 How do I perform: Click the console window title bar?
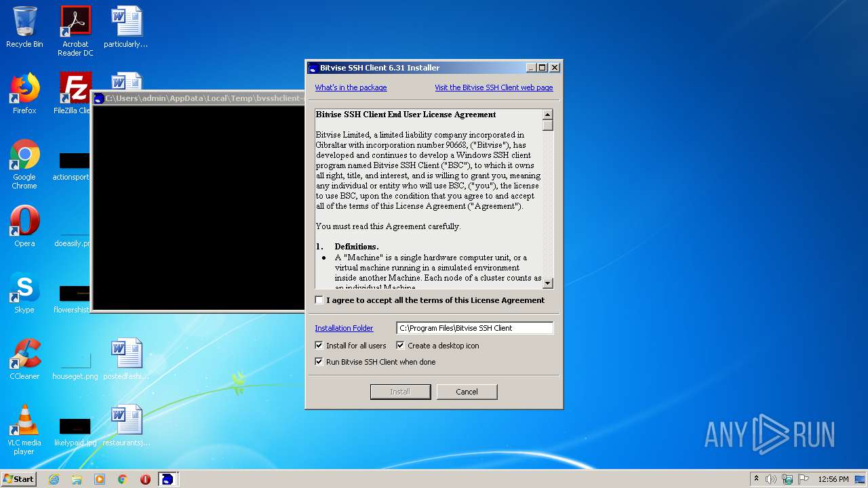click(x=198, y=98)
